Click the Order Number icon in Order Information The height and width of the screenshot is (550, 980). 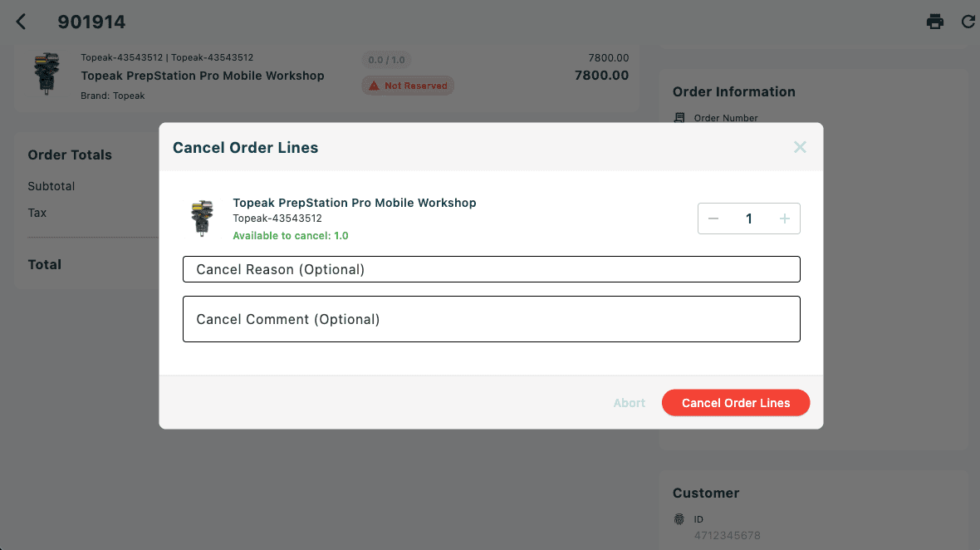point(679,118)
